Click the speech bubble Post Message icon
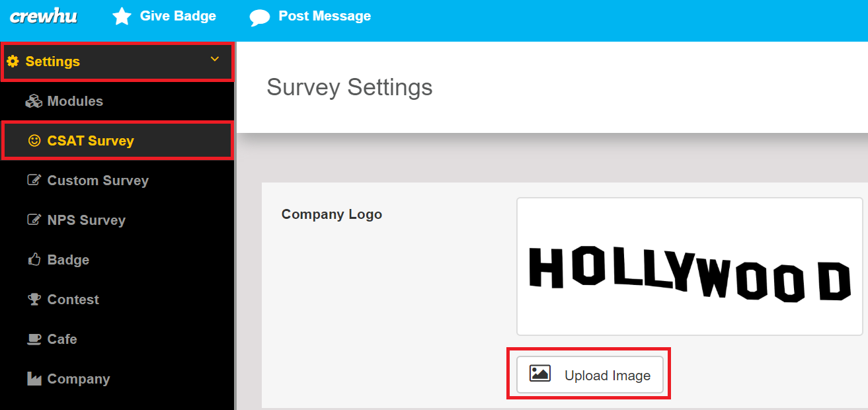 coord(260,17)
